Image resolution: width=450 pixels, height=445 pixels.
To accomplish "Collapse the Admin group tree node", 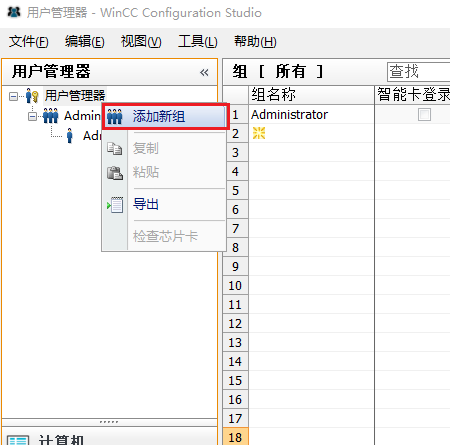I will 32,116.
